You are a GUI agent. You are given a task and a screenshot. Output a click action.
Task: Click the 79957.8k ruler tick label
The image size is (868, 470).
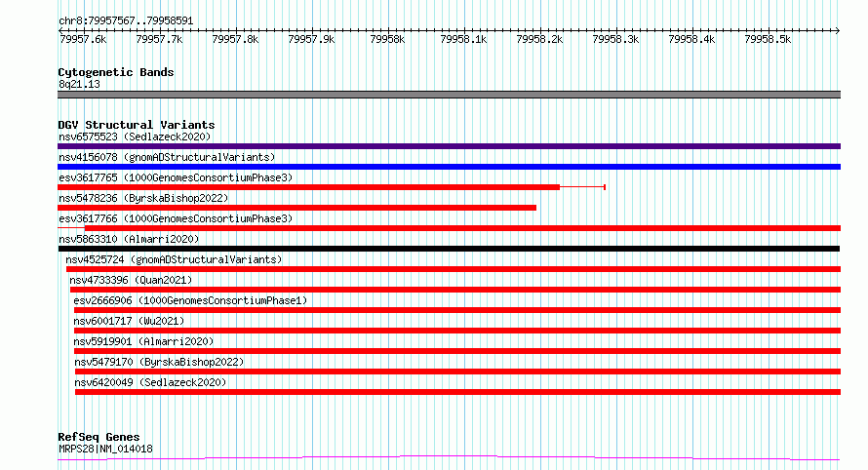235,39
